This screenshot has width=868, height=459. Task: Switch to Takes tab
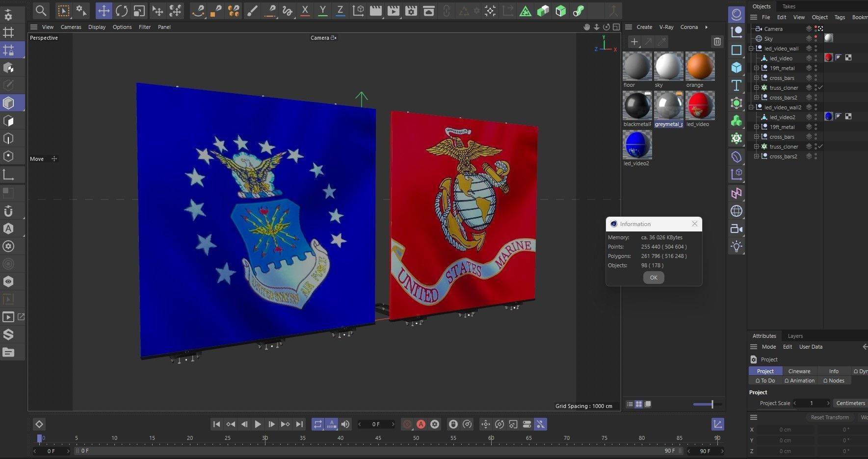(789, 6)
